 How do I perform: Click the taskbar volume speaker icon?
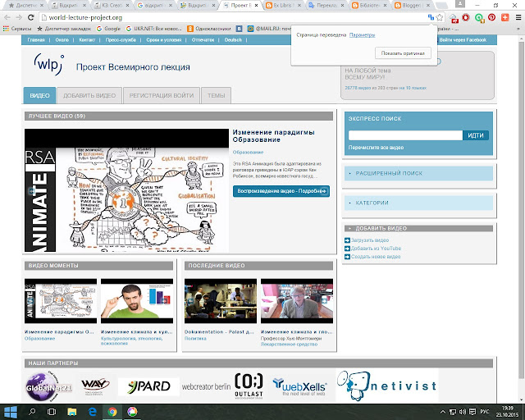(463, 412)
